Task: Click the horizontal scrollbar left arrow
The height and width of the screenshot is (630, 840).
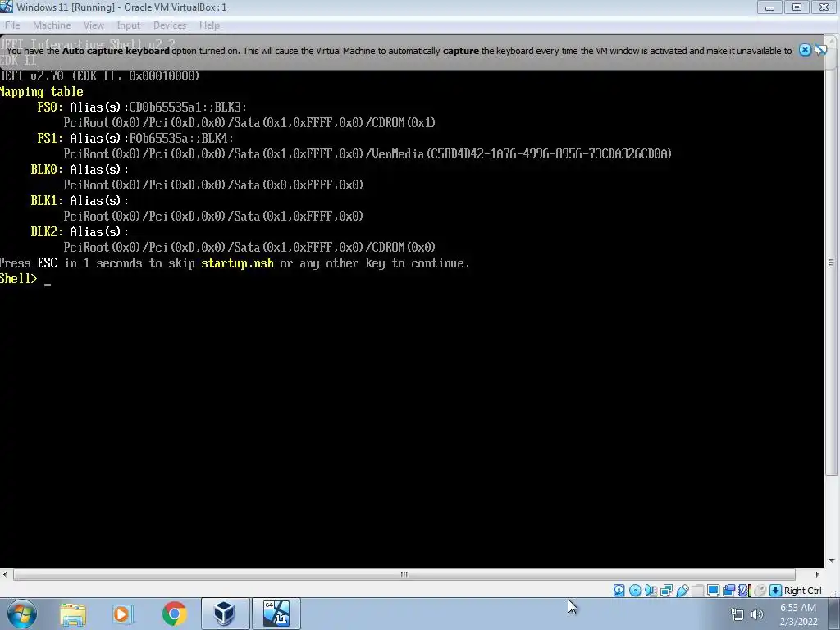Action: coord(5,574)
